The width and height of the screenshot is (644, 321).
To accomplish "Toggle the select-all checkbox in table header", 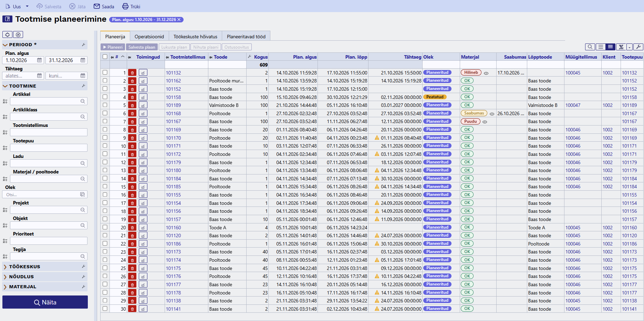I will tap(105, 57).
